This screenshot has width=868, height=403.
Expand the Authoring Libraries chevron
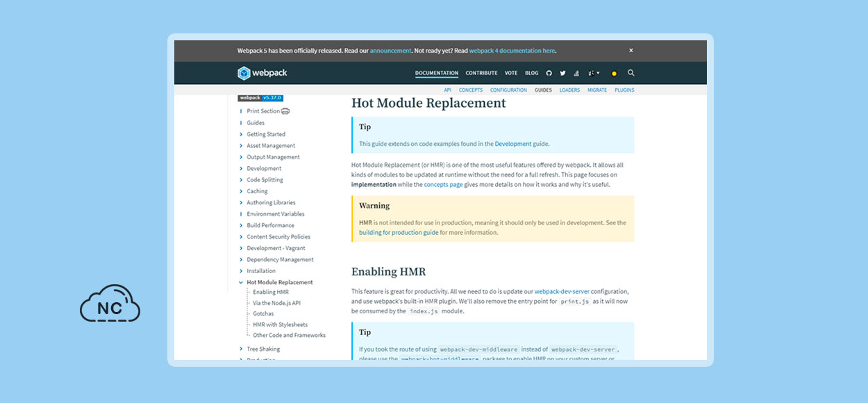point(241,203)
